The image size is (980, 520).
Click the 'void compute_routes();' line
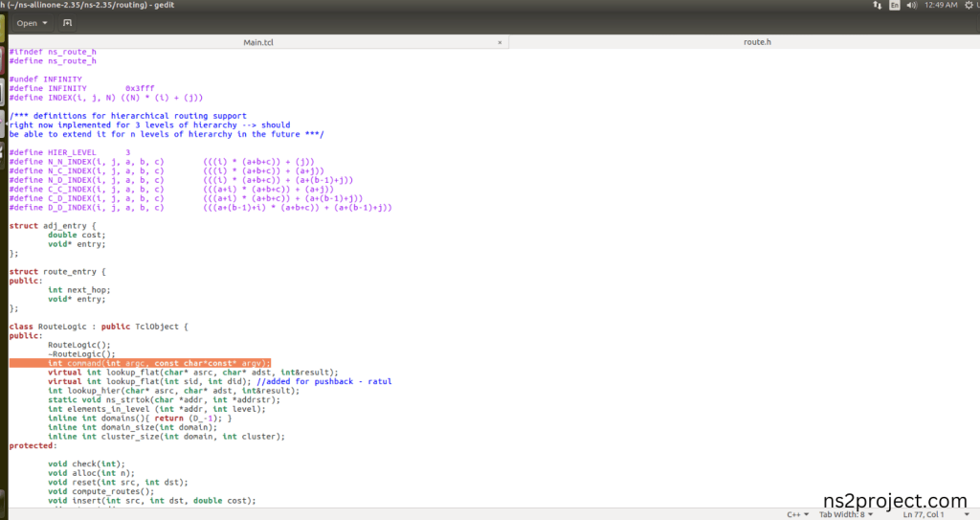click(101, 492)
